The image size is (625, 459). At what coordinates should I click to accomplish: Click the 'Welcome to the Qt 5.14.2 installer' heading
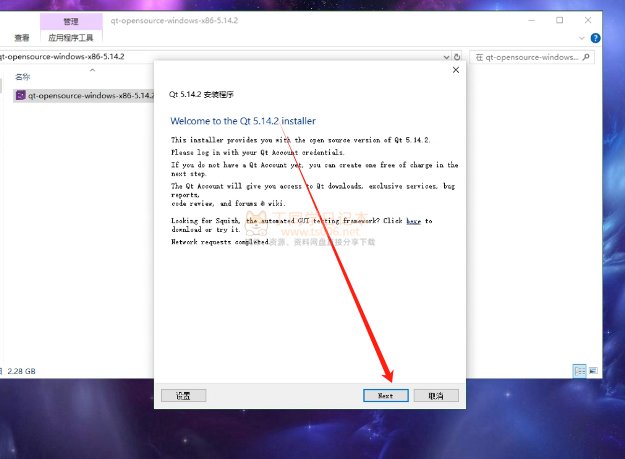(x=243, y=121)
